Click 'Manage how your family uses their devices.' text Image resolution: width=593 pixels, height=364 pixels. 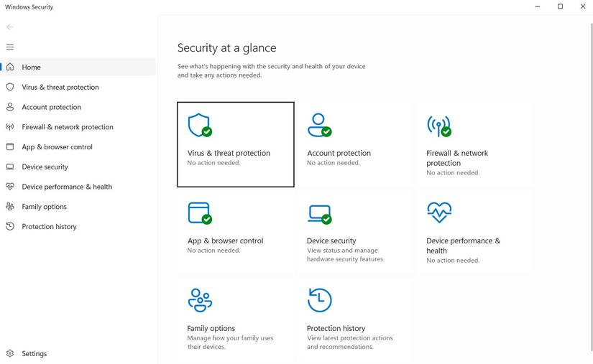click(230, 342)
